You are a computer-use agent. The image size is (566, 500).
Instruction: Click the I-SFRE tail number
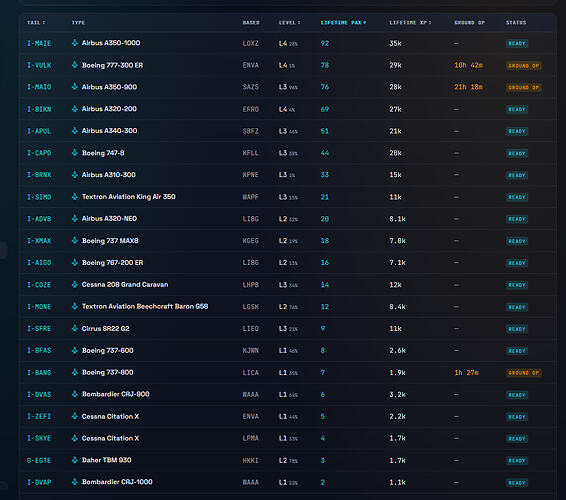[39, 329]
